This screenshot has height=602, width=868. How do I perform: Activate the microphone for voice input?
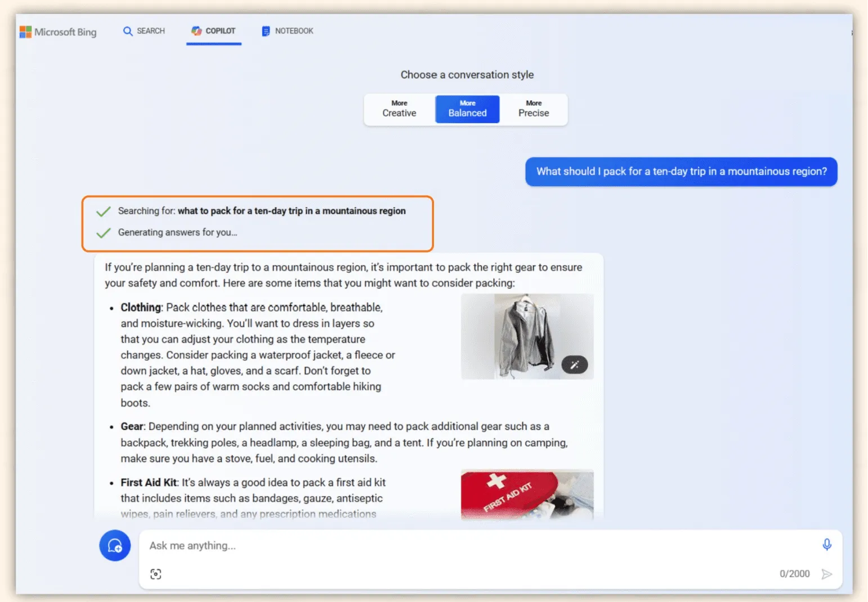click(x=826, y=544)
